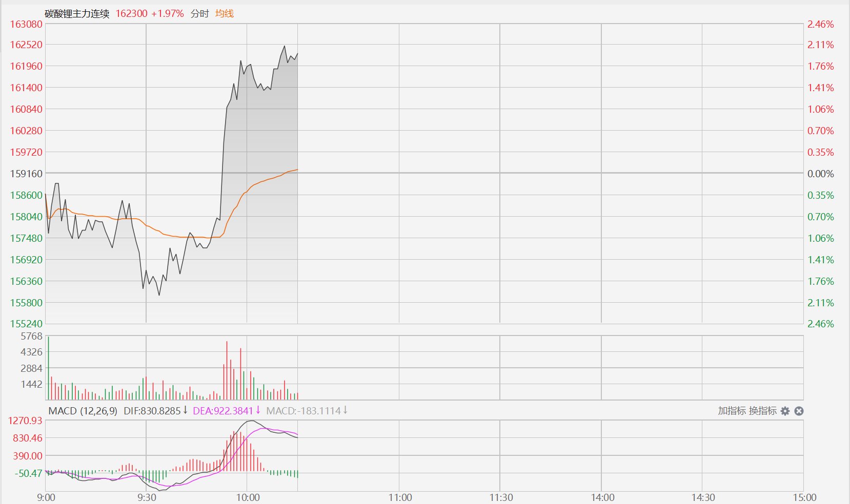Click the 碳酸锂主力连续 contract title
Viewport: 850px width, 504px height.
click(x=77, y=14)
